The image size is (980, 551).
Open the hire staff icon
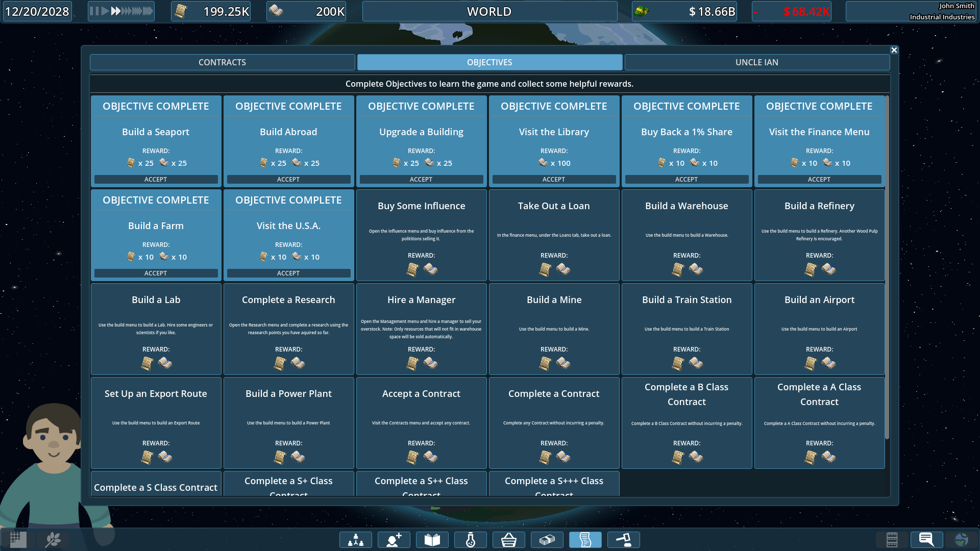[x=394, y=540]
